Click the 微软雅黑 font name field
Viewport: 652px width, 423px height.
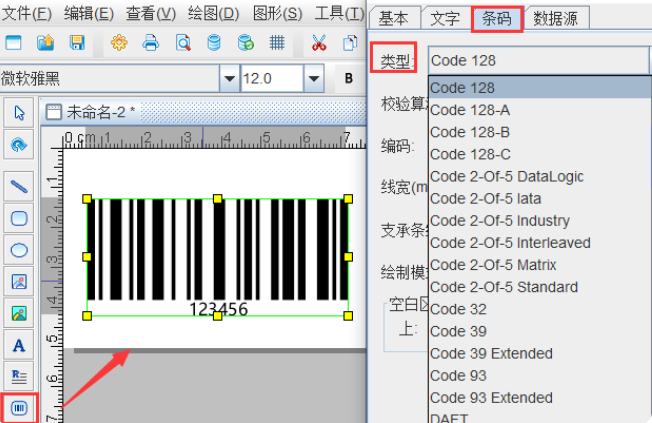click(110, 78)
